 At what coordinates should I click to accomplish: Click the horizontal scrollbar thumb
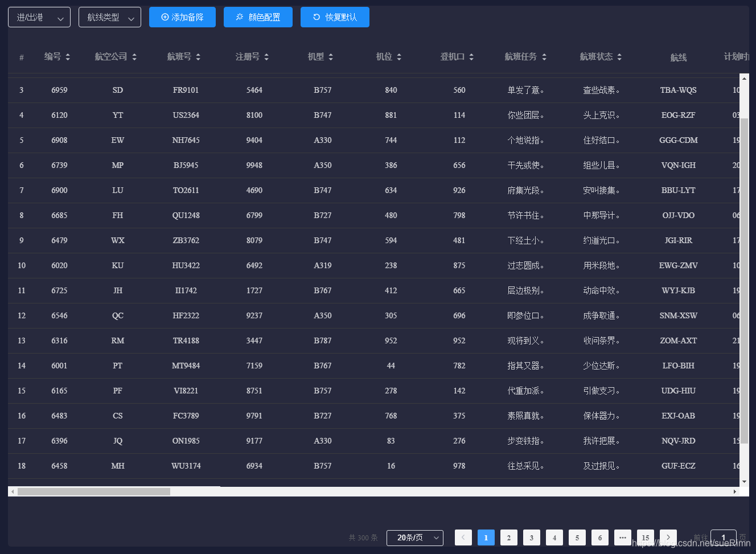coord(94,491)
